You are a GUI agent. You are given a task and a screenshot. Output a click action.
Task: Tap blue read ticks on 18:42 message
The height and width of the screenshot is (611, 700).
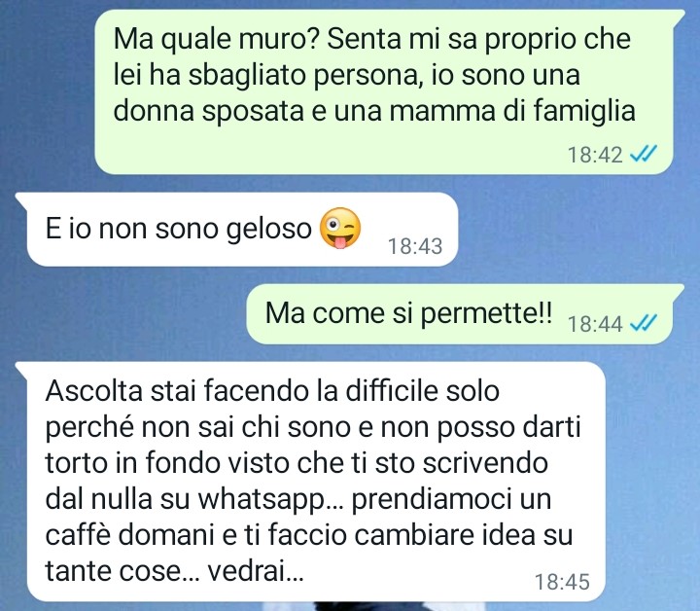[x=643, y=154]
